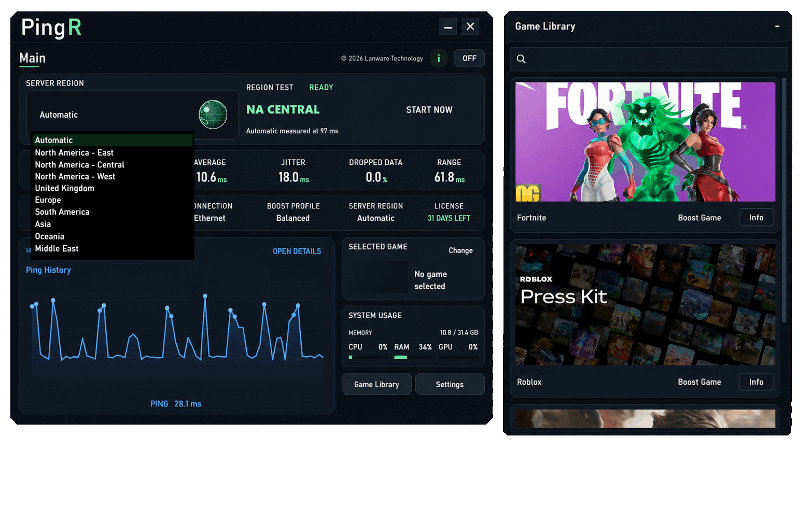Click START NOW region test

coord(429,110)
